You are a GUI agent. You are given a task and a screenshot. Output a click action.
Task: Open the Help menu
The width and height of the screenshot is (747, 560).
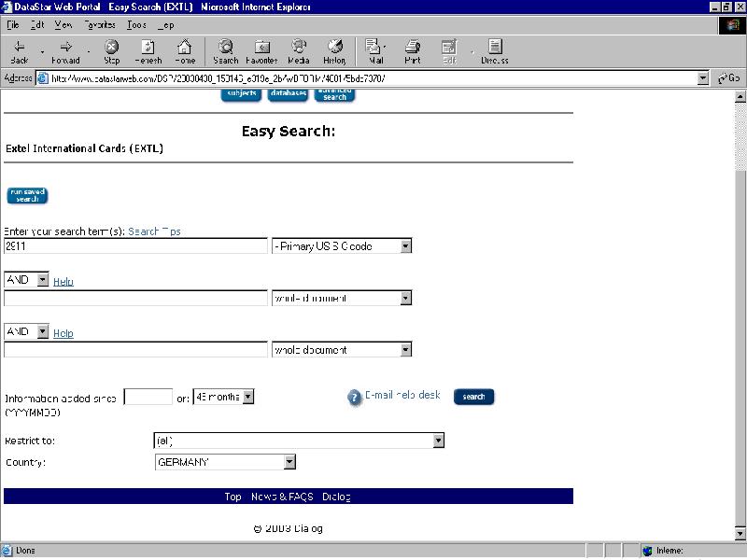click(166, 25)
